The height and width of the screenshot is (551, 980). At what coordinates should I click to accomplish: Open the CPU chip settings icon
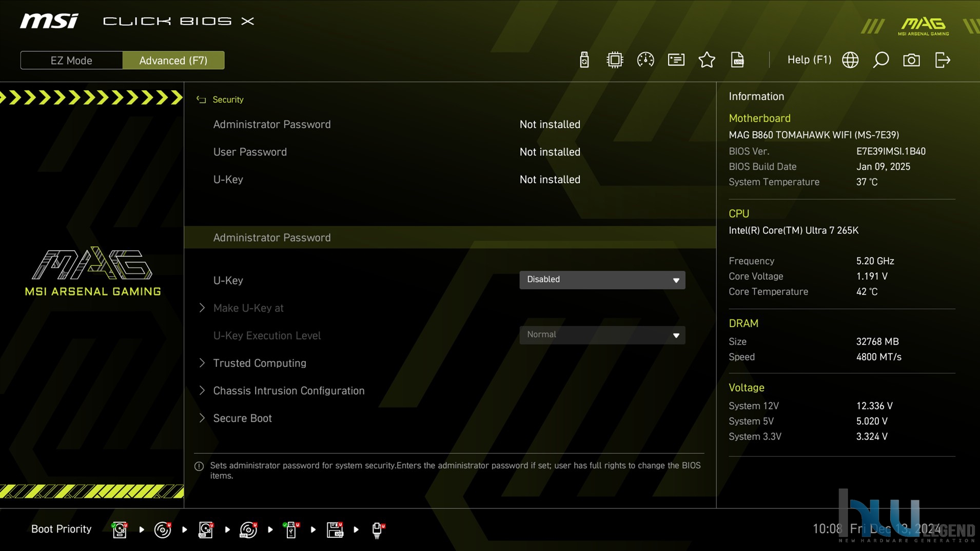(614, 60)
